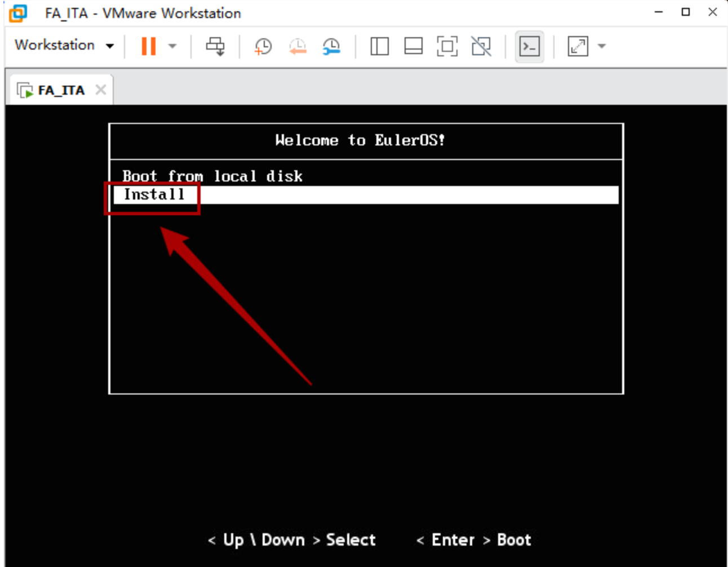The height and width of the screenshot is (567, 728).
Task: Minimize the VMware Workstation window
Action: [x=659, y=12]
